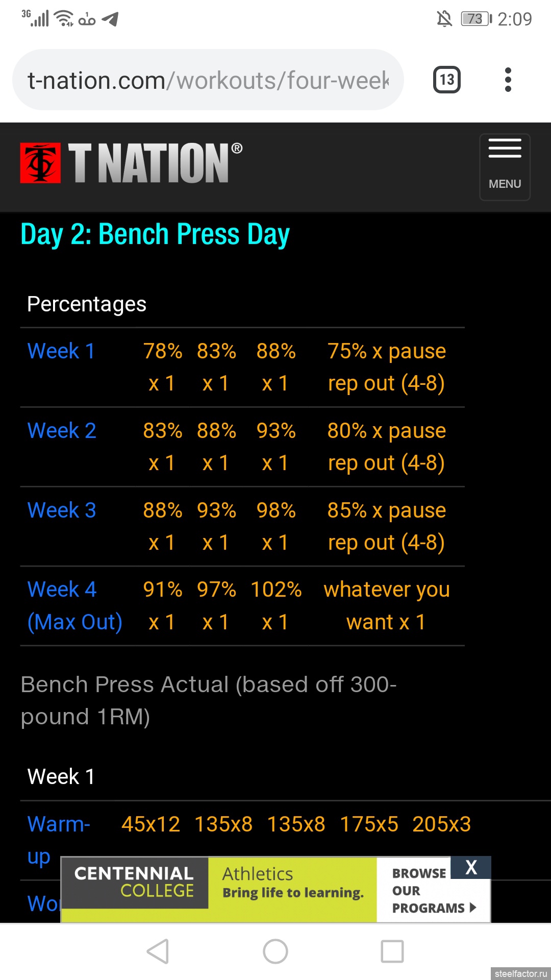551x980 pixels.
Task: Open the browser three-dot overflow menu
Action: point(508,80)
